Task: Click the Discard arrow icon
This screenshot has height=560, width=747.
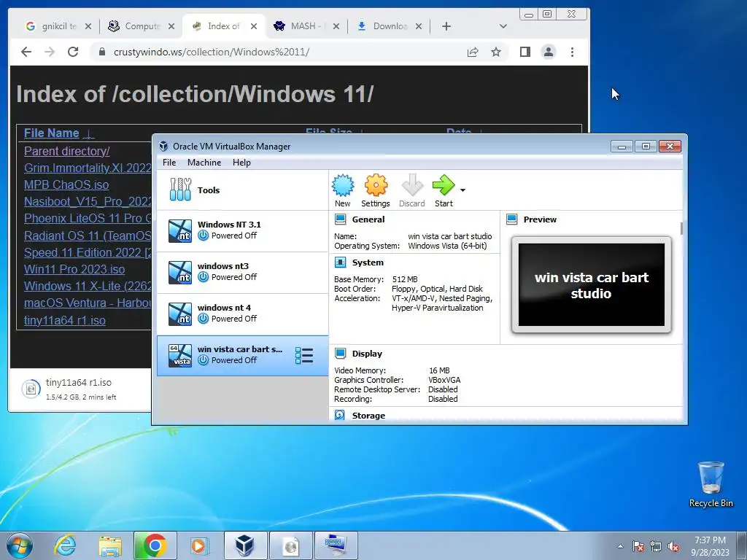Action: [411, 190]
